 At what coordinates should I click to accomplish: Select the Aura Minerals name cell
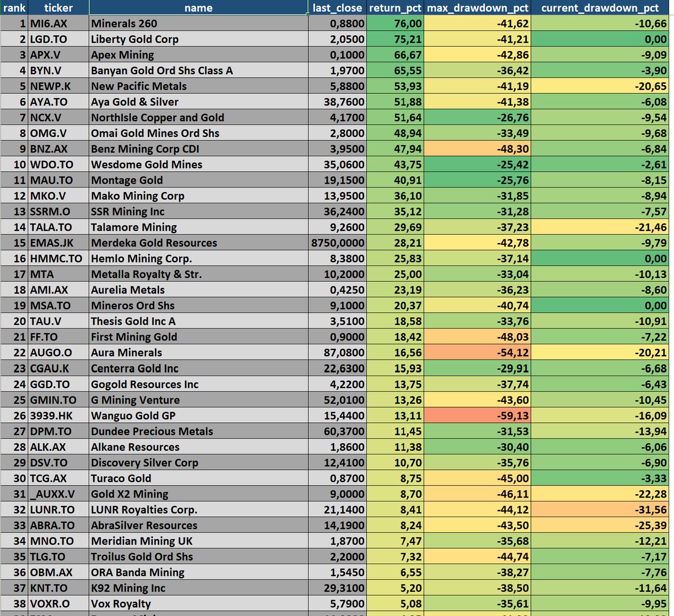pos(198,353)
